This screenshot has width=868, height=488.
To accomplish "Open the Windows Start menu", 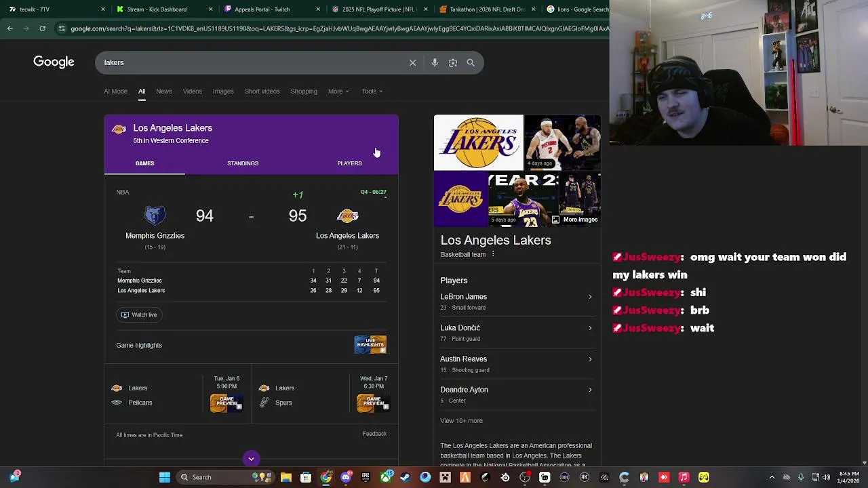I will 164,477.
